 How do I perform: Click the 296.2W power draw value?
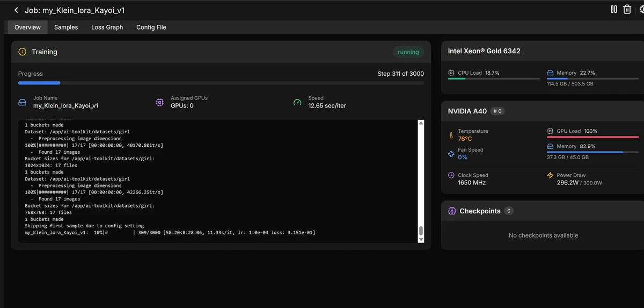pyautogui.click(x=568, y=183)
